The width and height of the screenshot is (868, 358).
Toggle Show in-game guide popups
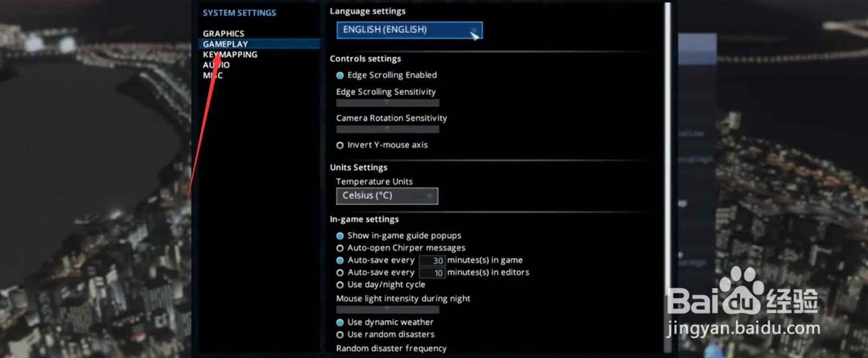(x=340, y=236)
